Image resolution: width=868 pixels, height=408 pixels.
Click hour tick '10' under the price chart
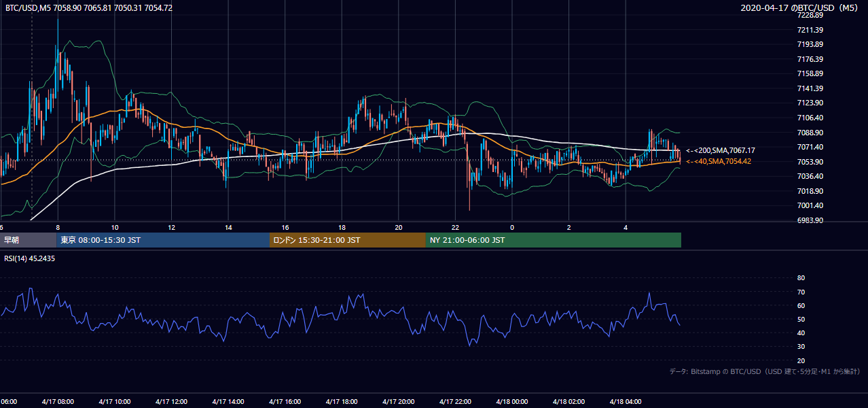tap(115, 228)
